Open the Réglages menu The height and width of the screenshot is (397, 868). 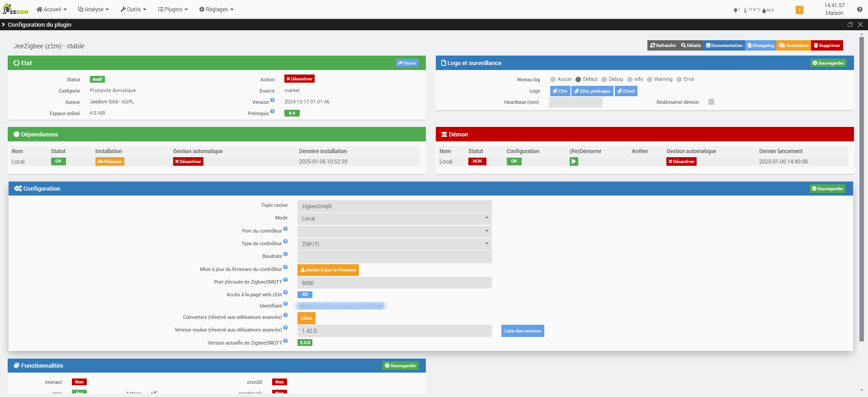(216, 9)
